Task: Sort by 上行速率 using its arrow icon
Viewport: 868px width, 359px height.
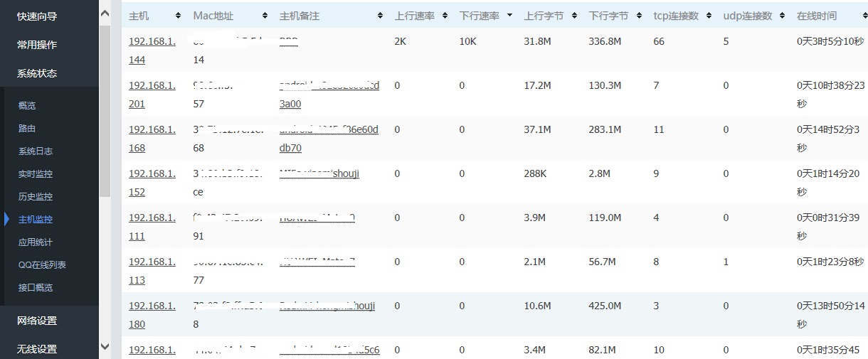Action: click(445, 16)
